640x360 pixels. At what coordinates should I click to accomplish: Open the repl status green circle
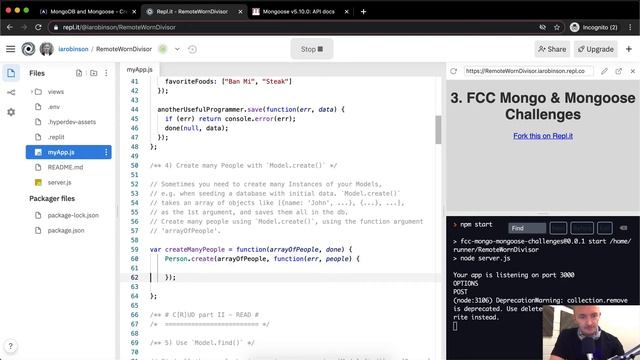click(x=163, y=49)
